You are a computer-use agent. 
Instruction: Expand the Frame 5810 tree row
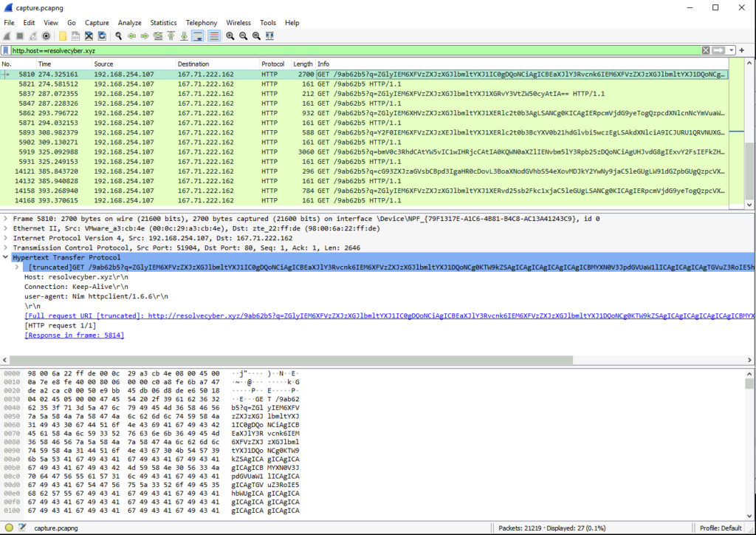point(5,219)
